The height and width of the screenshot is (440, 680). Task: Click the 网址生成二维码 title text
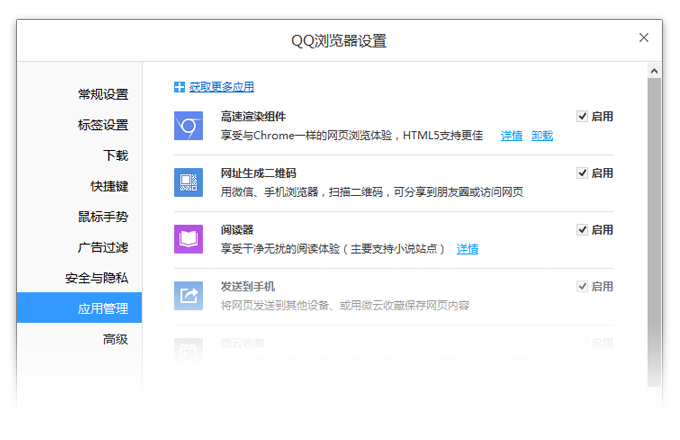(x=258, y=173)
